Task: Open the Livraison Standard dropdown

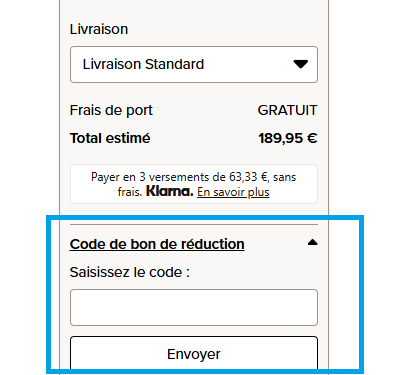Action: point(194,64)
